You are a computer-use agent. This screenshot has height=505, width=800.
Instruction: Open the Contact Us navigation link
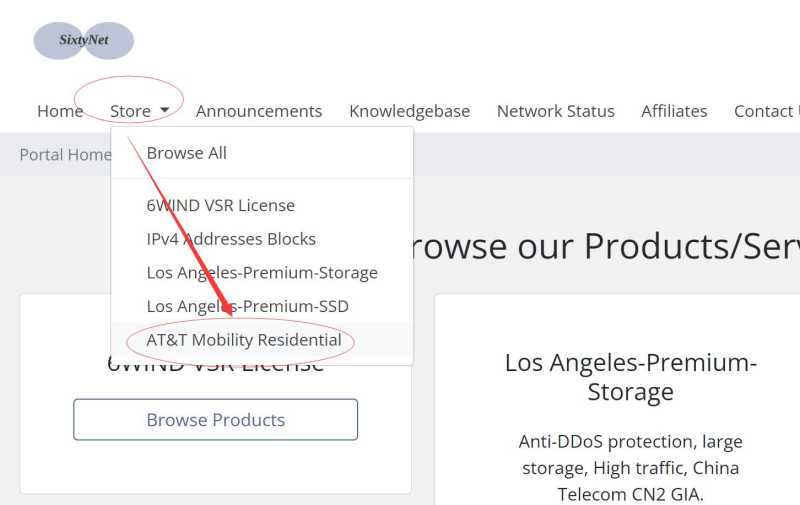point(766,111)
